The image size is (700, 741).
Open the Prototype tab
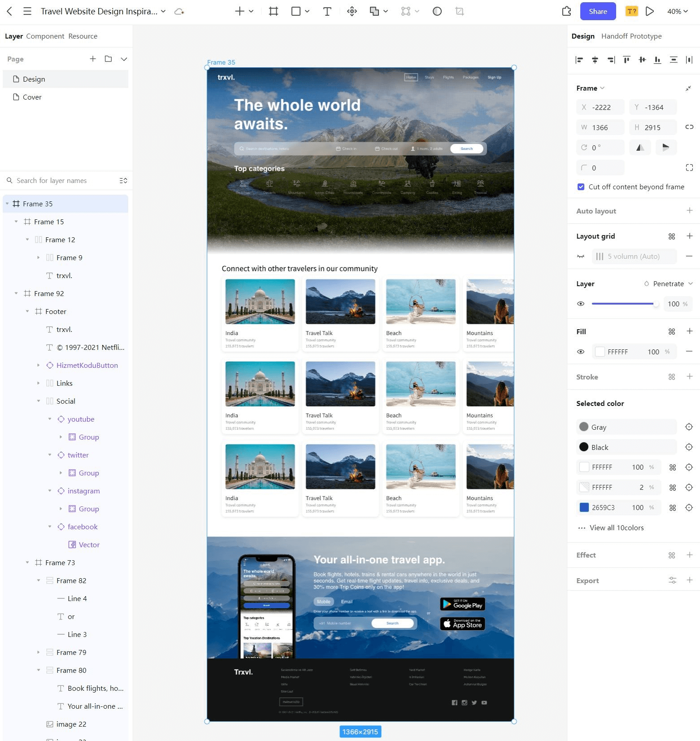(647, 36)
